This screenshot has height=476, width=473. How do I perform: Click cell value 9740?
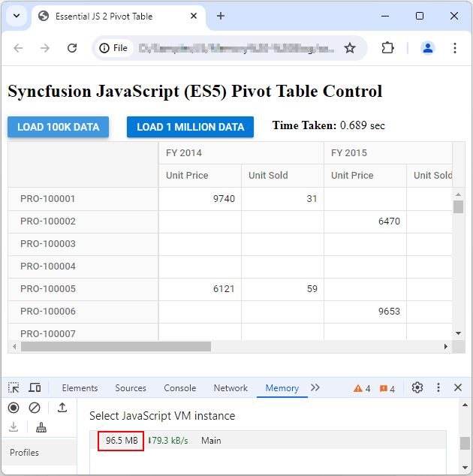(x=224, y=199)
